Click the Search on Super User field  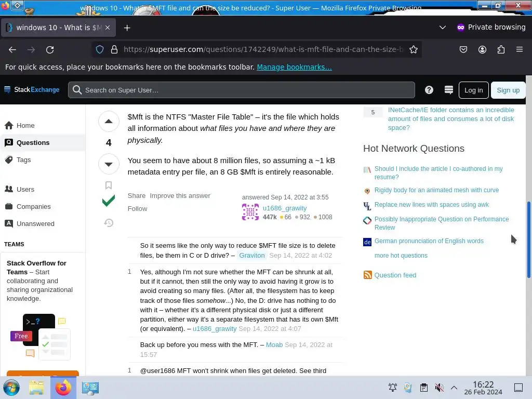tap(241, 90)
